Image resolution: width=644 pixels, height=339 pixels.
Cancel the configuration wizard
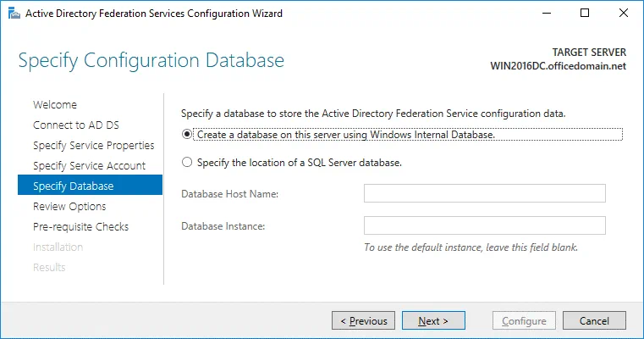[594, 321]
